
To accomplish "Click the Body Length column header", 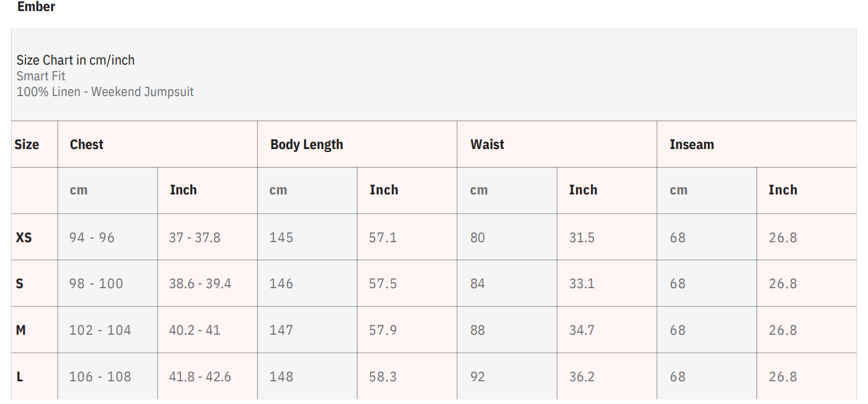I will point(307,144).
